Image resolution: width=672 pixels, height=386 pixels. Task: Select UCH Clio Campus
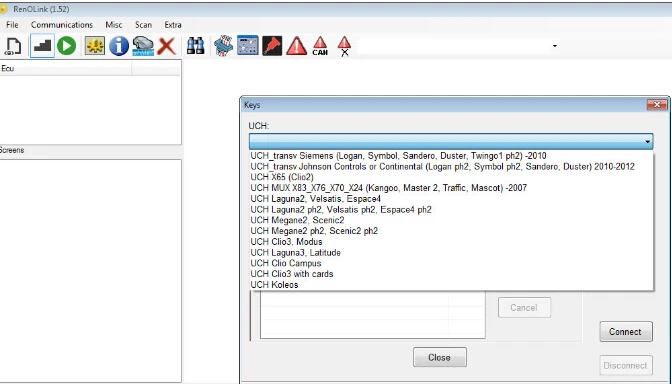pos(452,263)
